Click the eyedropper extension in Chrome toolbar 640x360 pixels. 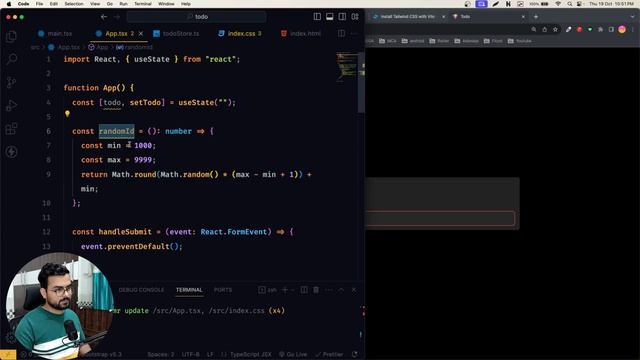569,29
